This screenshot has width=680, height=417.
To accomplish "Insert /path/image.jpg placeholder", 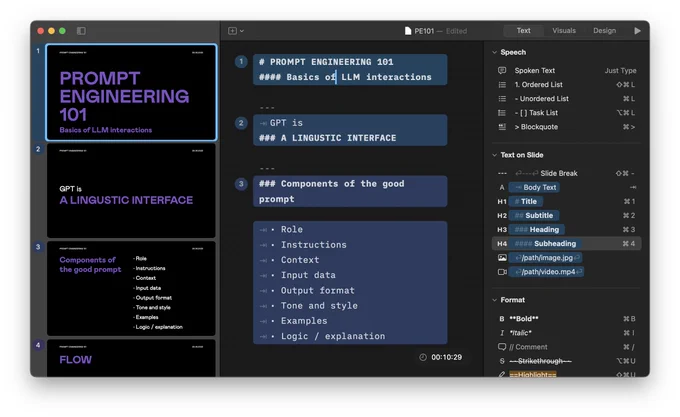I will [x=546, y=258].
